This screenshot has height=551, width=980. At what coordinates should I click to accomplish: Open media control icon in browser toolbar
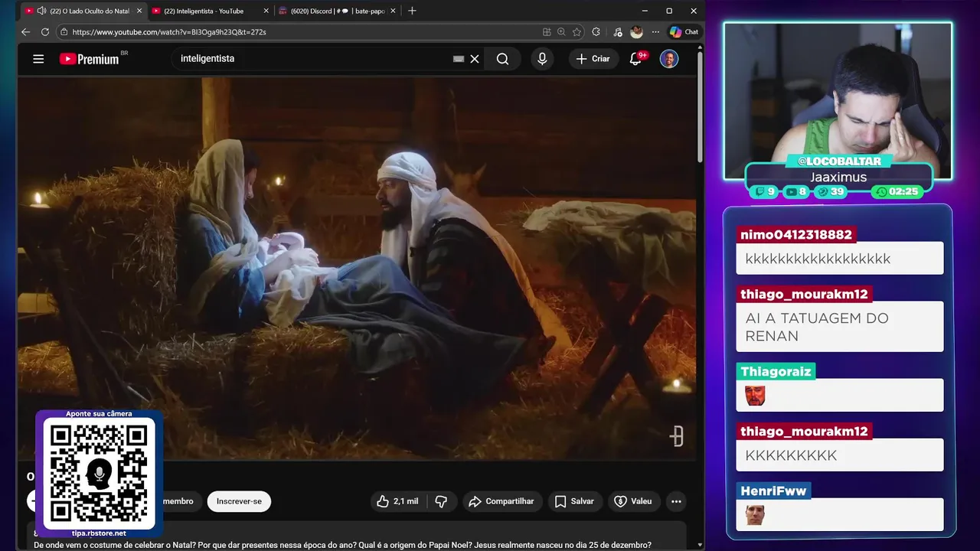[618, 32]
